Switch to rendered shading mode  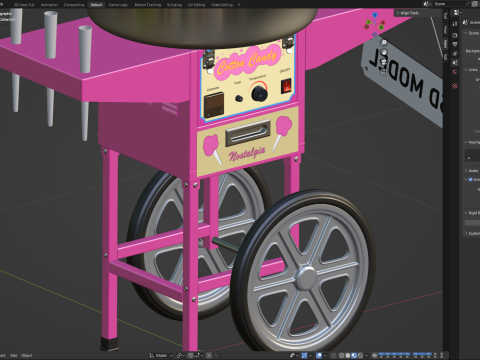click(360, 355)
